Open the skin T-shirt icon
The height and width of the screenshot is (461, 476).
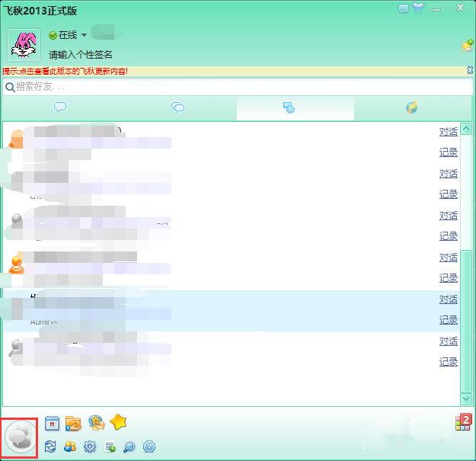[x=418, y=8]
